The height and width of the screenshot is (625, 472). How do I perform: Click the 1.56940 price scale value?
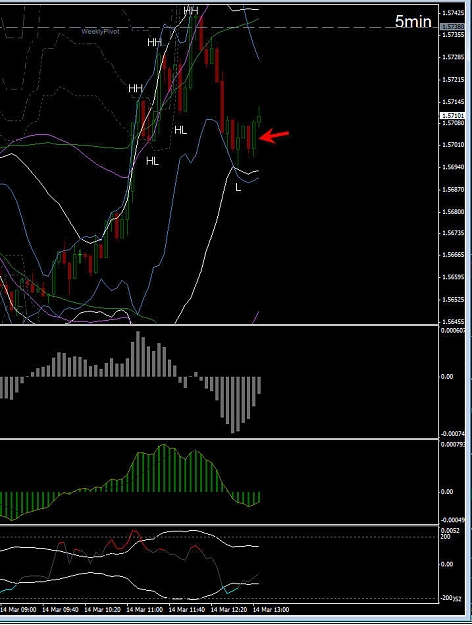coord(453,167)
